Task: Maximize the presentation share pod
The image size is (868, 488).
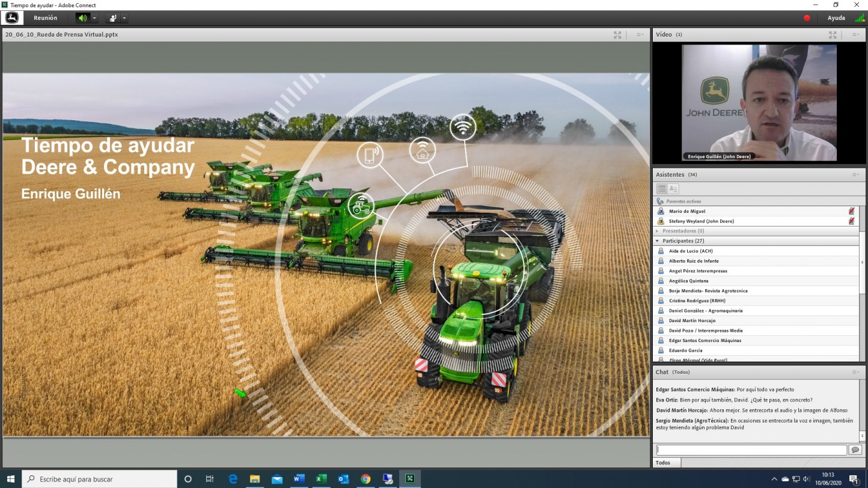Action: [617, 35]
